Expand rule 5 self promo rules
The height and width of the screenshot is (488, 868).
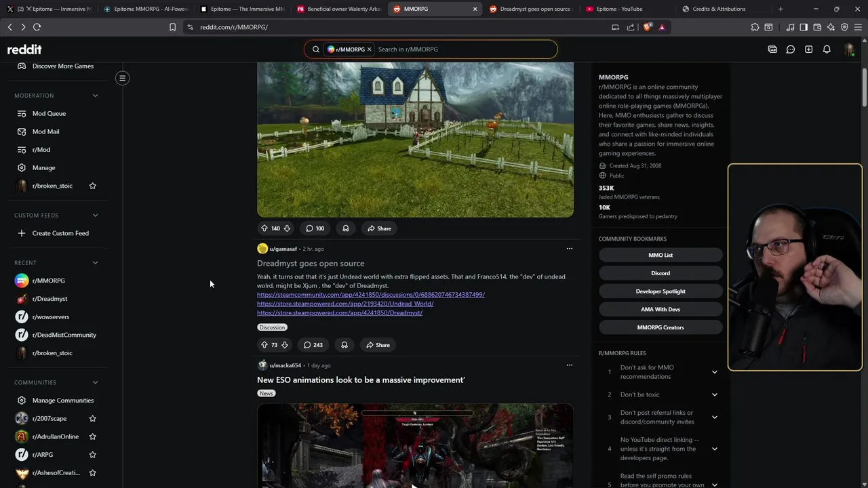[714, 484]
